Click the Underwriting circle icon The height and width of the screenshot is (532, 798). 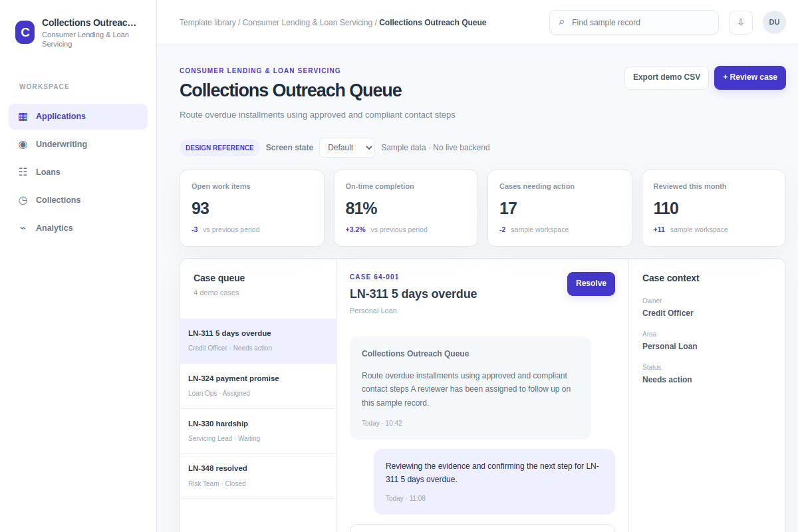point(23,144)
